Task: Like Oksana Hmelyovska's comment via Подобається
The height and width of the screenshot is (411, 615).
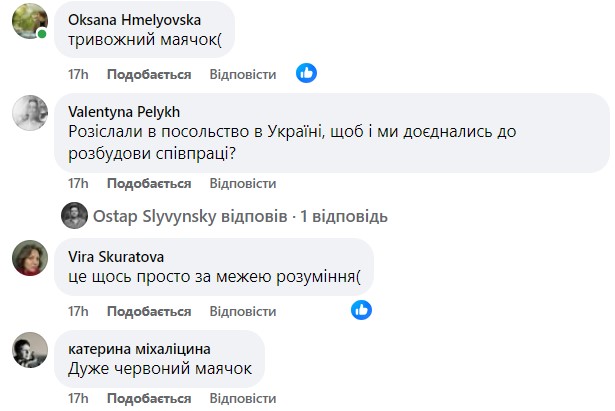Action: pos(149,74)
